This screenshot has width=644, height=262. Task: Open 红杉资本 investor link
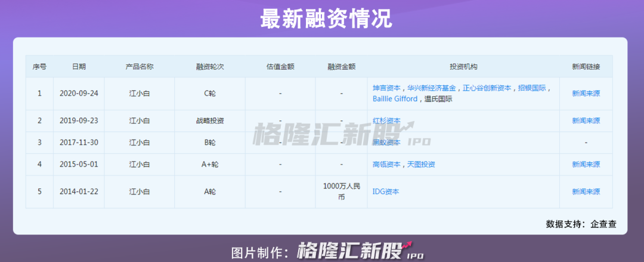(x=386, y=121)
